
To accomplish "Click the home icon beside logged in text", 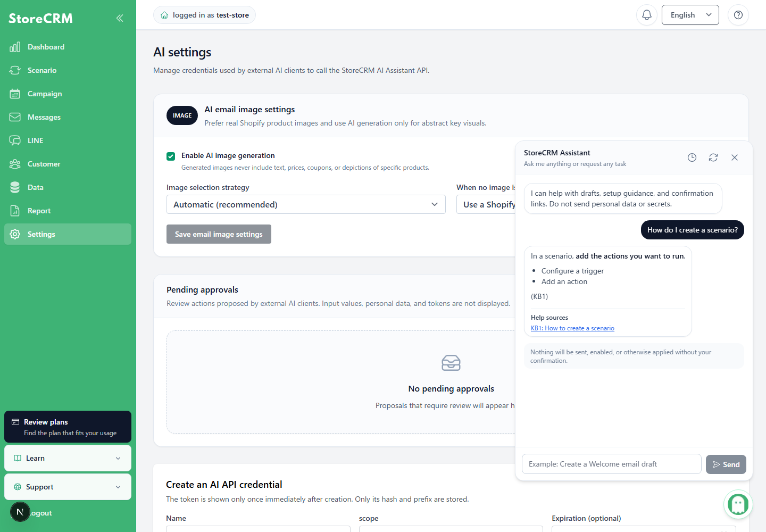I will point(164,15).
